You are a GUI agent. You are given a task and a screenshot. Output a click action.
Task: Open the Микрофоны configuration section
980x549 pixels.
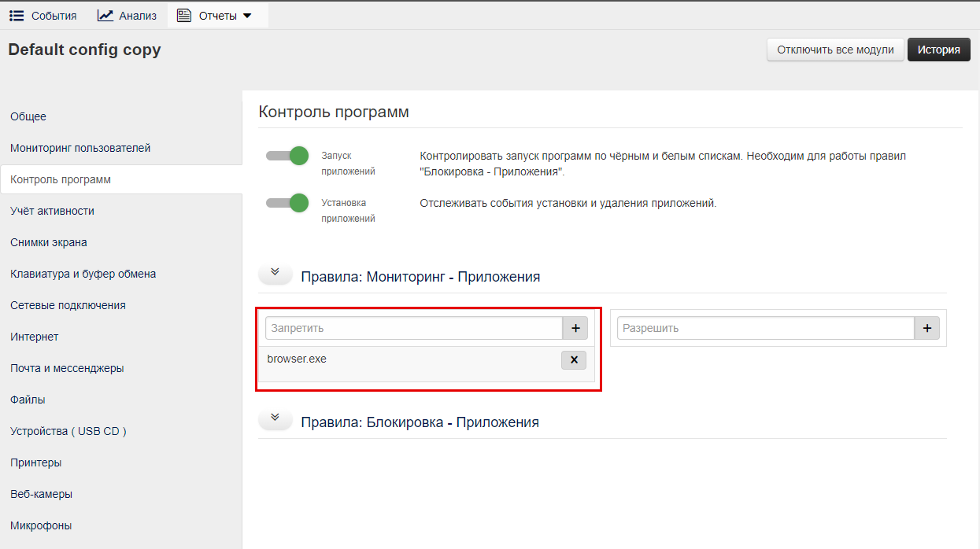point(40,525)
